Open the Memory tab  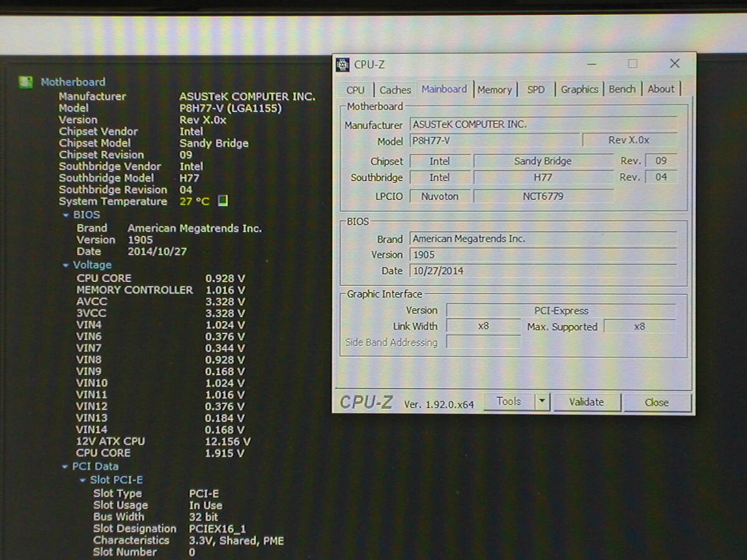click(494, 90)
